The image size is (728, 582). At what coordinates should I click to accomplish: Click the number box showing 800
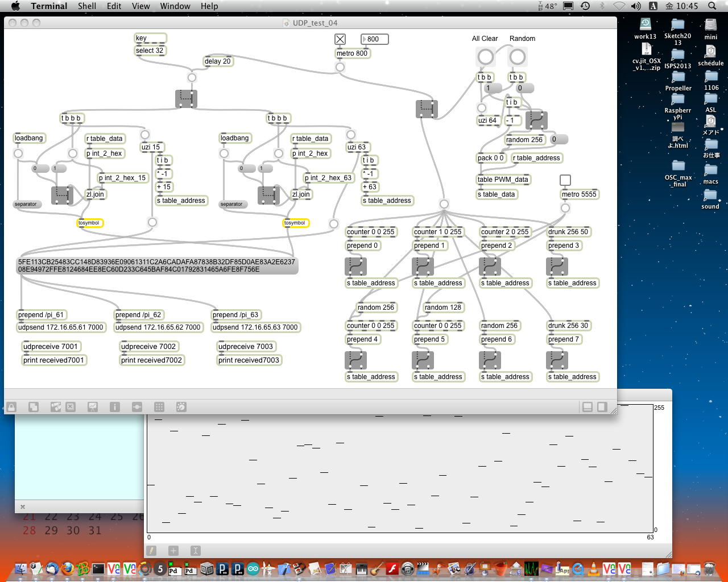click(x=375, y=39)
